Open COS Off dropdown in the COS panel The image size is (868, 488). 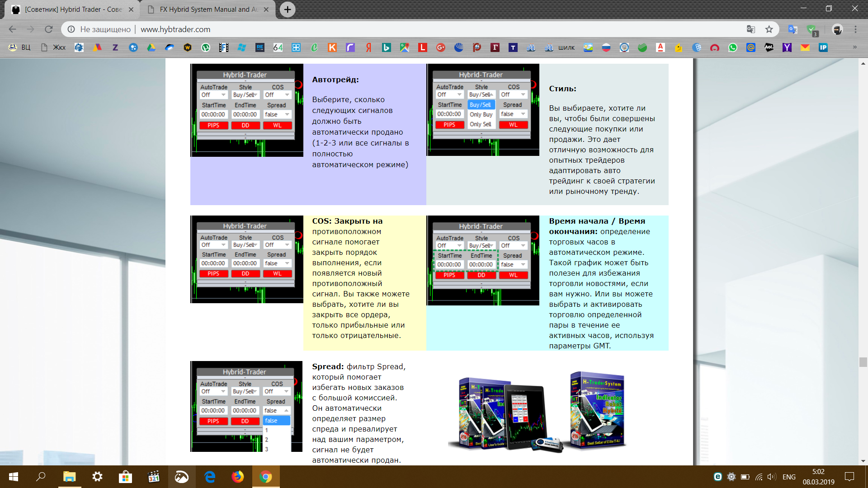click(278, 245)
